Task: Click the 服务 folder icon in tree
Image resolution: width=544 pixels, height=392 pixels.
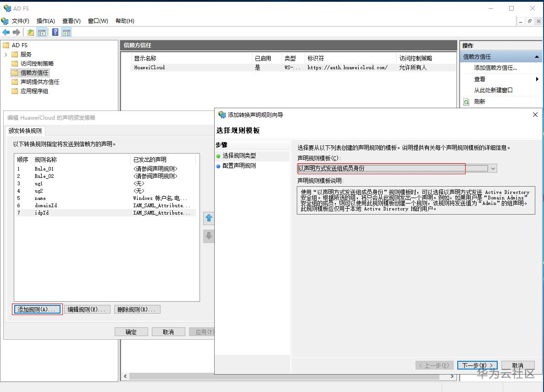Action: (x=15, y=54)
